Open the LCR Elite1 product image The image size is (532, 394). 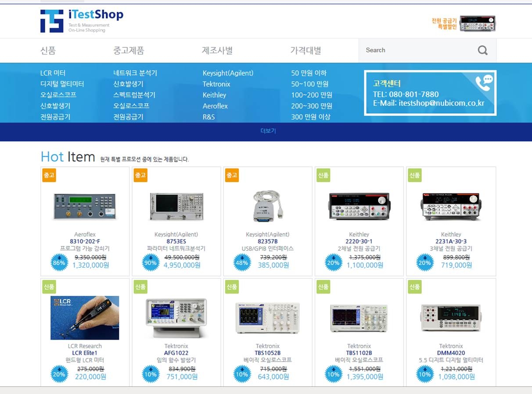coord(85,318)
